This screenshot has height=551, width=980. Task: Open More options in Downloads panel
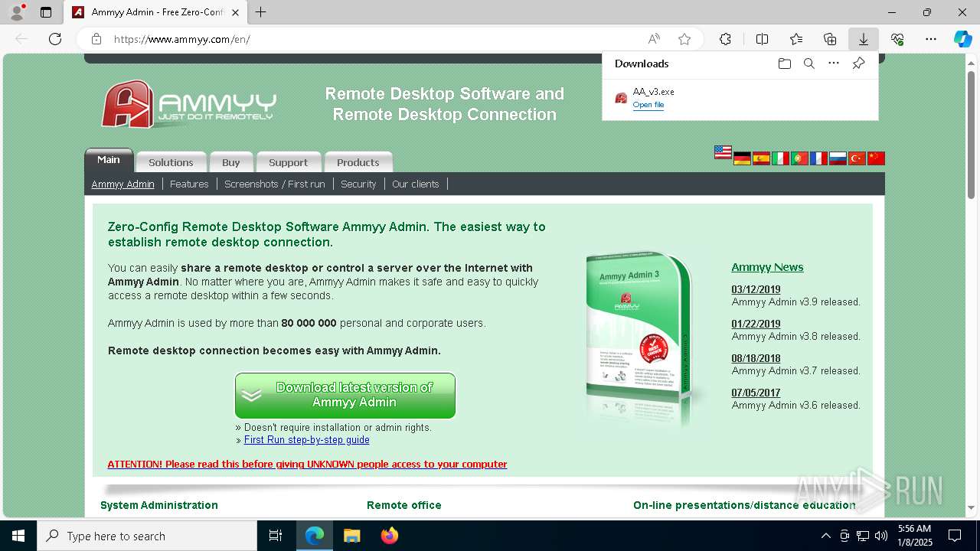(x=834, y=64)
